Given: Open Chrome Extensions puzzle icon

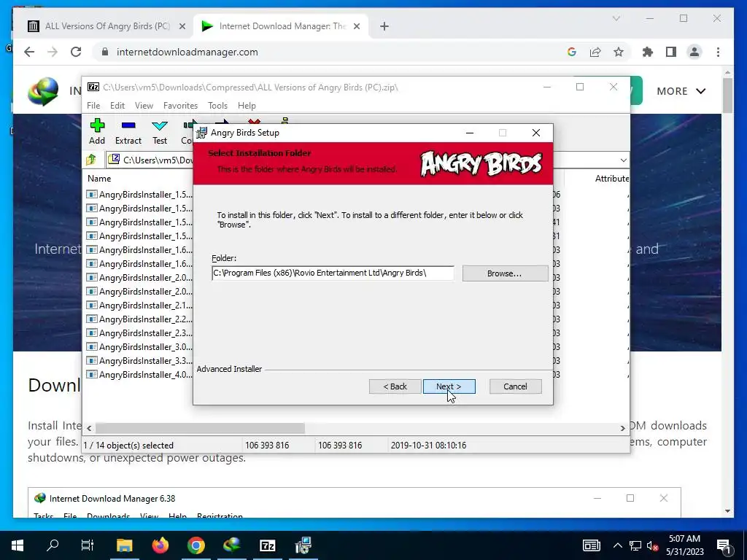Looking at the screenshot, I should point(648,52).
